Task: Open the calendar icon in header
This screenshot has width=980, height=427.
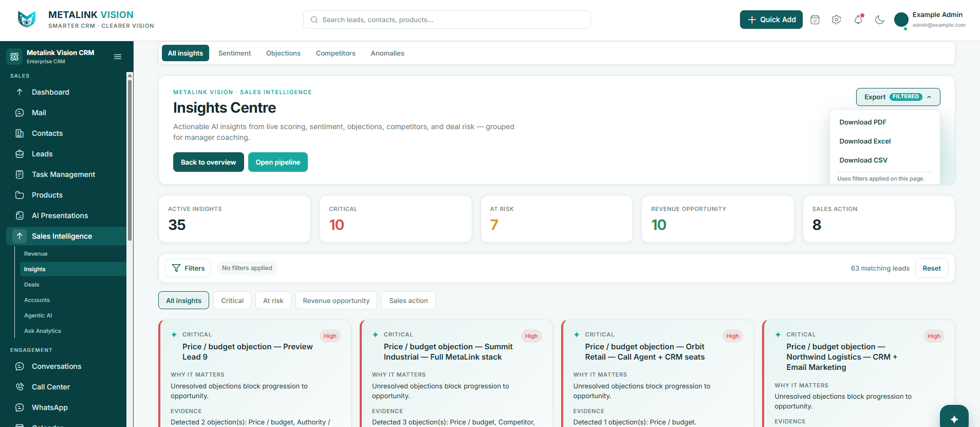Action: (x=815, y=20)
